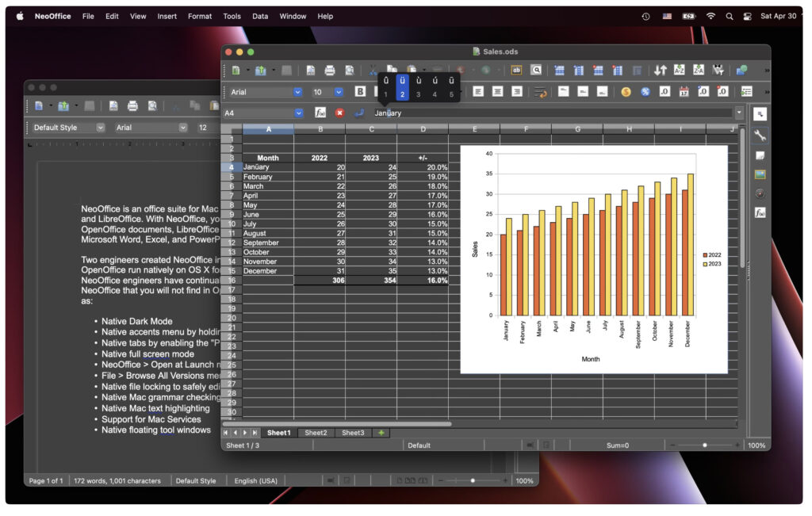The width and height of the screenshot is (812, 516).
Task: Toggle center horizontal alignment button
Action: [497, 92]
